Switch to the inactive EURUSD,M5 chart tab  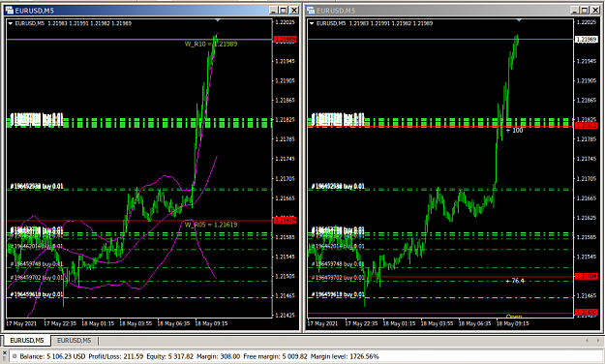pyautogui.click(x=75, y=341)
